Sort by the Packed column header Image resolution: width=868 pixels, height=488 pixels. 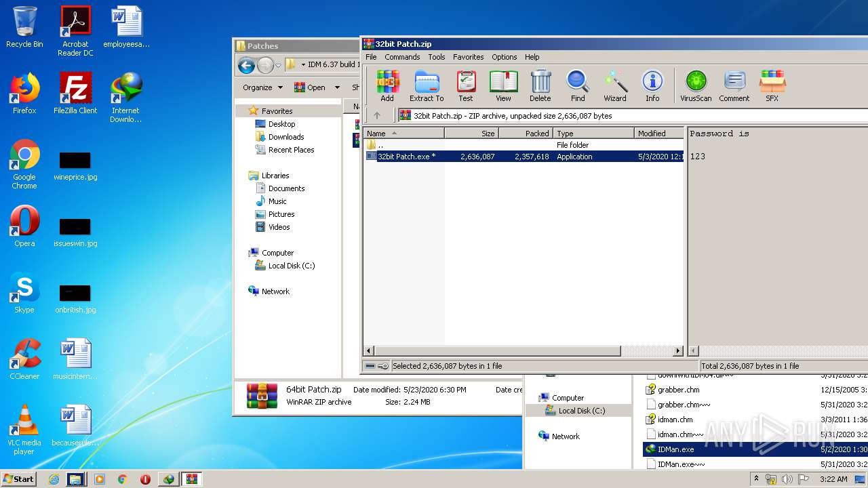(x=526, y=134)
